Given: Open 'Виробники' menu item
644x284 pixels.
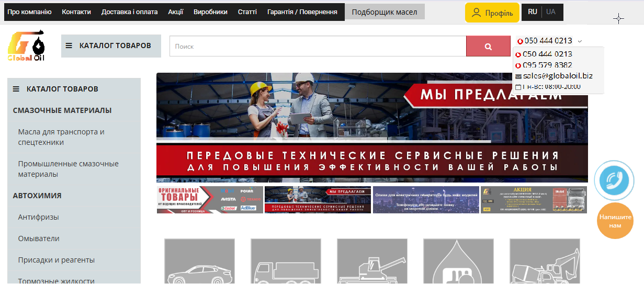Looking at the screenshot, I should 210,12.
